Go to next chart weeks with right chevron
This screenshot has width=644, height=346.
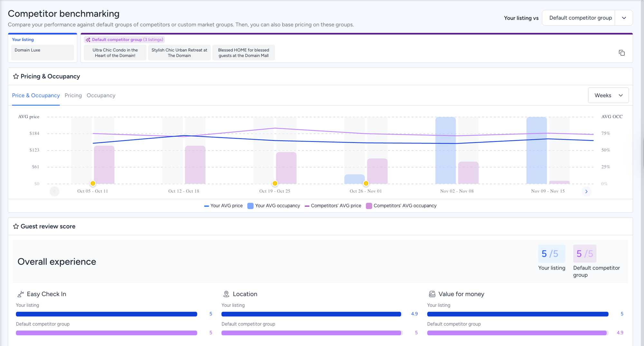click(x=586, y=192)
